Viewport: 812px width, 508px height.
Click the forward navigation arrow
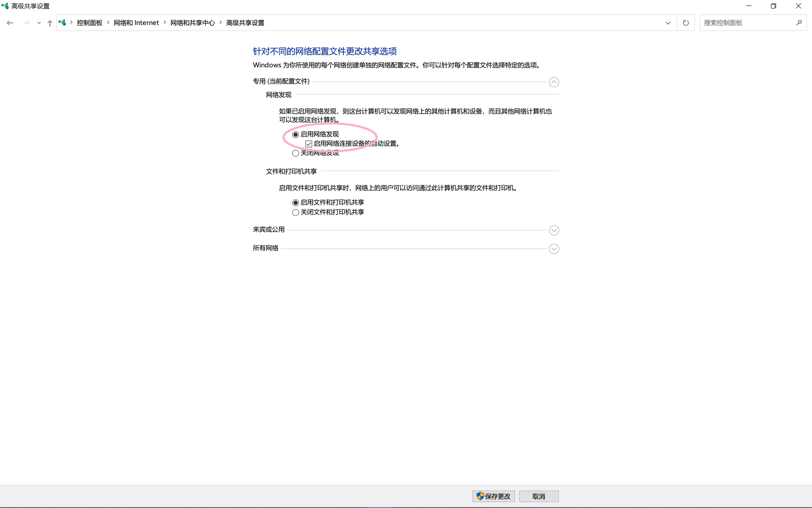pos(26,23)
